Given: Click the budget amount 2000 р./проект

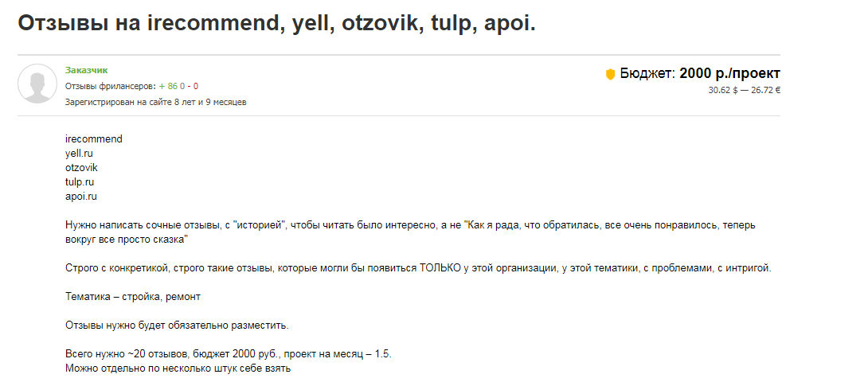Looking at the screenshot, I should coord(729,73).
